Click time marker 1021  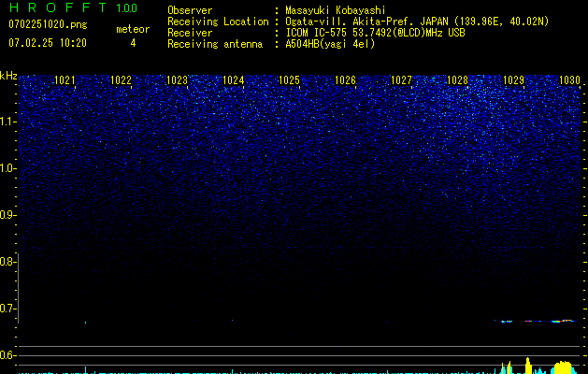[65, 80]
